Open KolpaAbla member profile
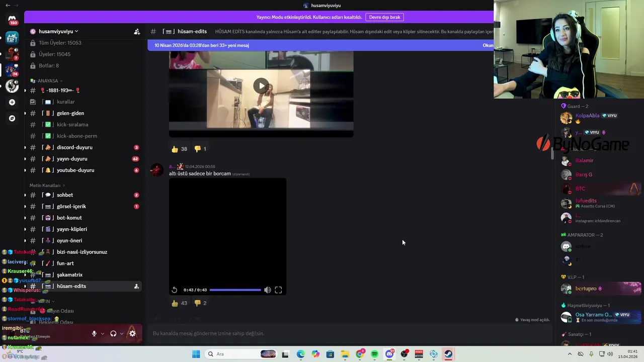Image resolution: width=644 pixels, height=362 pixels. coord(588,116)
